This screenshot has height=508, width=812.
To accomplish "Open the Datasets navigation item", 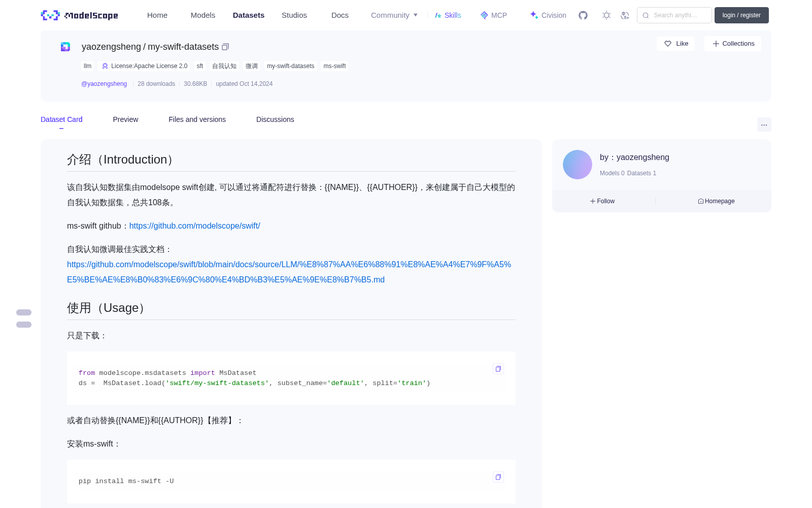I will pos(249,15).
